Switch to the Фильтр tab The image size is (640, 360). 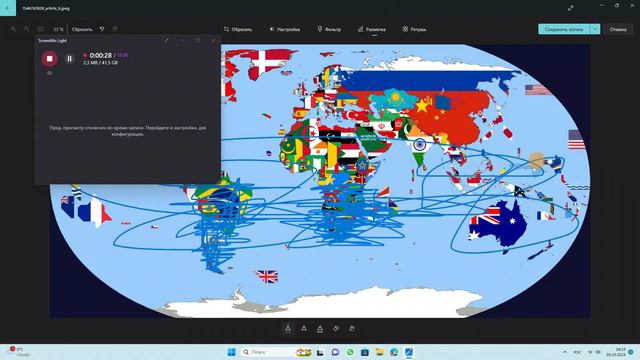[329, 29]
